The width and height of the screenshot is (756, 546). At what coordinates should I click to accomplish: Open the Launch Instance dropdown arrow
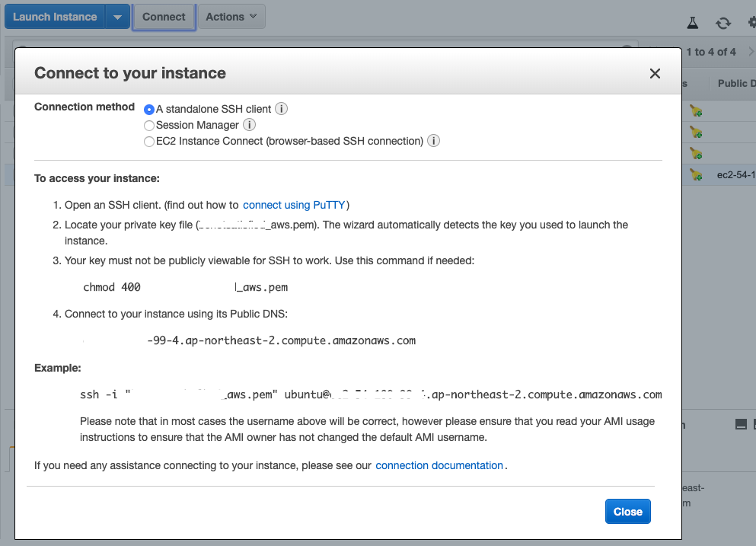118,17
